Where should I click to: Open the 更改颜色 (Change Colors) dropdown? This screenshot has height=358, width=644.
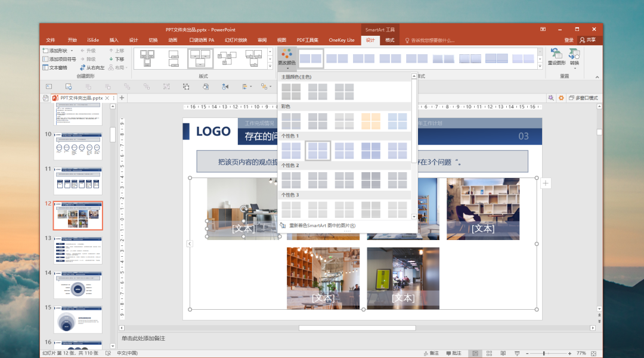point(287,58)
